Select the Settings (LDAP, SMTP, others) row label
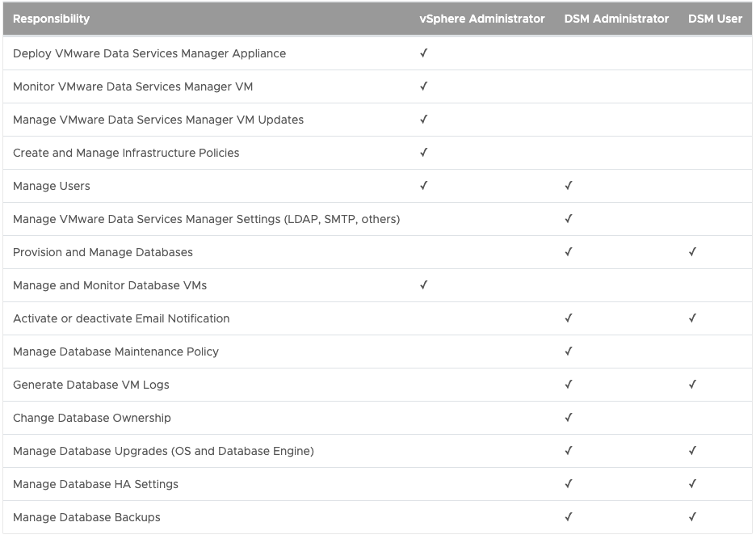Viewport: 756px width, 539px height. point(206,219)
